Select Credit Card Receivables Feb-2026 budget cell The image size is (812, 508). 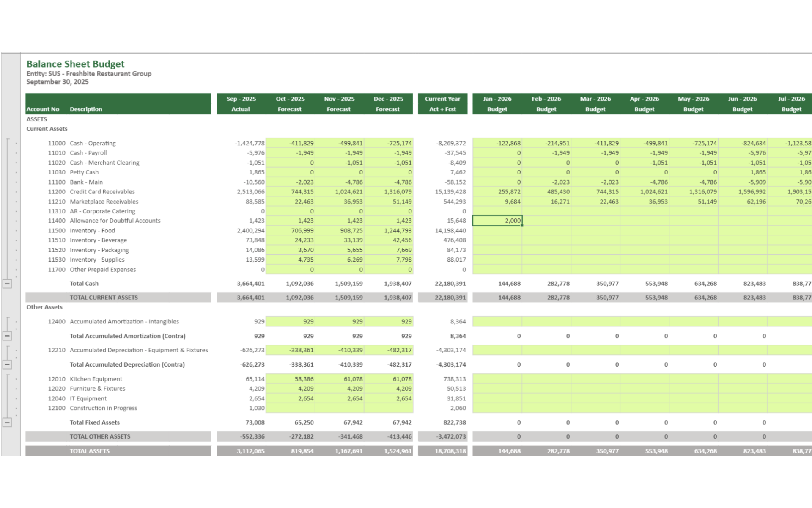546,192
